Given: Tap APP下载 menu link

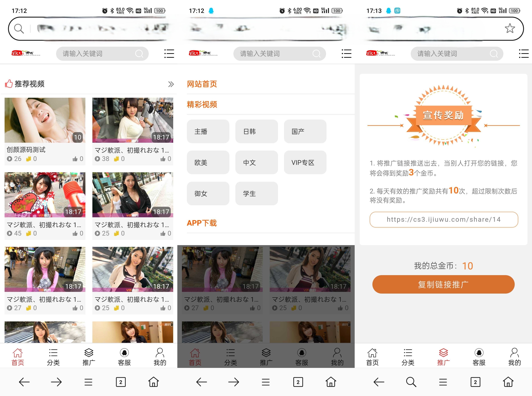Looking at the screenshot, I should click(x=202, y=223).
